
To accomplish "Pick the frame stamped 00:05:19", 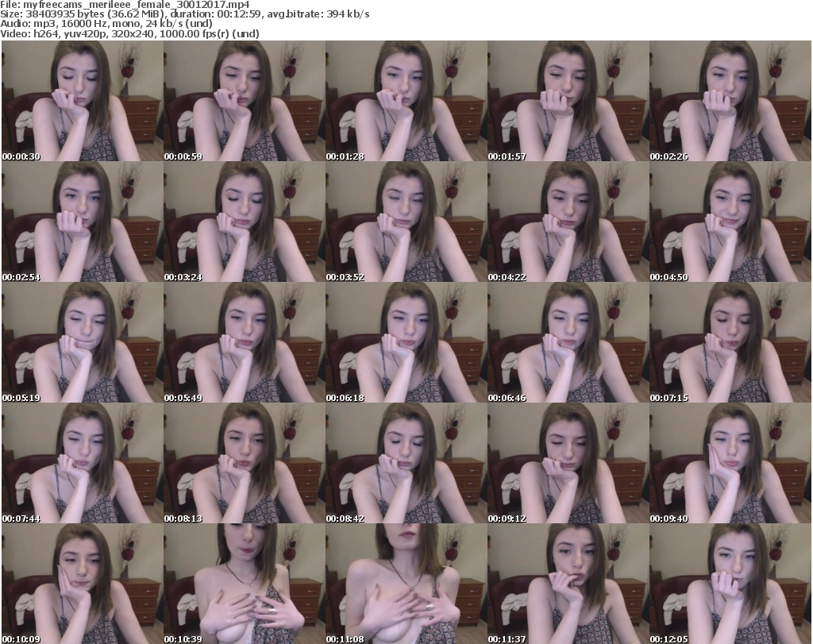I will [83, 343].
